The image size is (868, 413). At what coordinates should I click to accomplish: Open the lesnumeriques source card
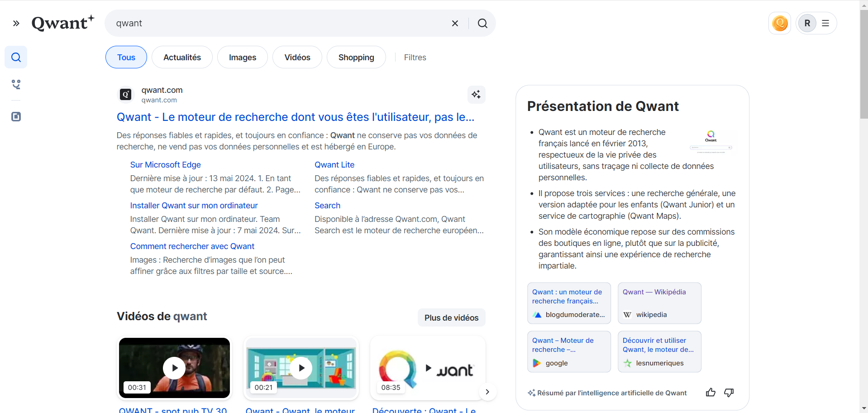pos(659,351)
